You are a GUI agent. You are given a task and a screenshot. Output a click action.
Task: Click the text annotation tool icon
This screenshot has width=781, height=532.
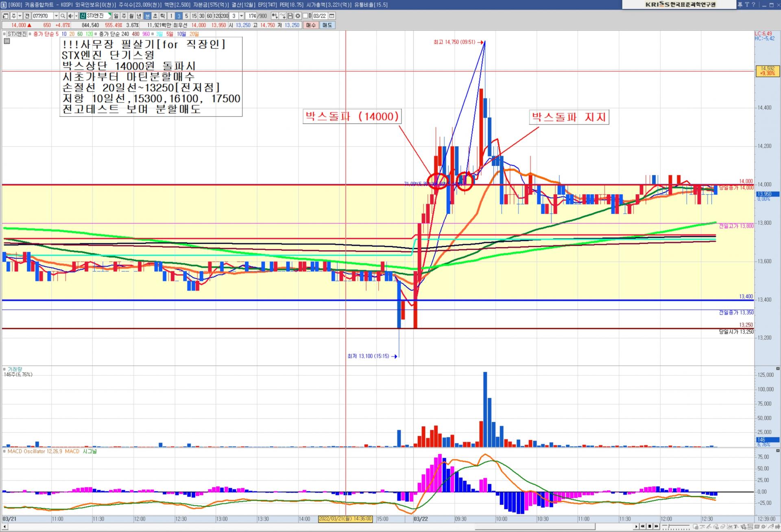[735, 526]
